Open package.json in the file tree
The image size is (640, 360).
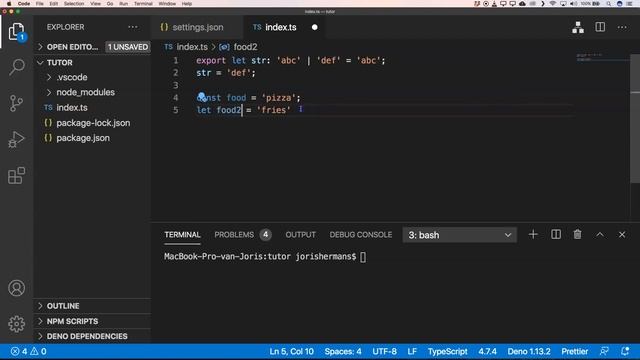point(83,138)
